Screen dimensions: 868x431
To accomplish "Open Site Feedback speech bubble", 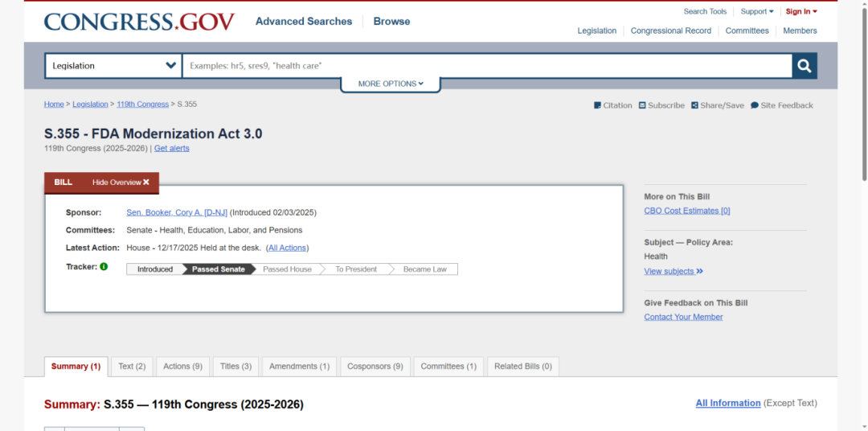I will click(755, 105).
